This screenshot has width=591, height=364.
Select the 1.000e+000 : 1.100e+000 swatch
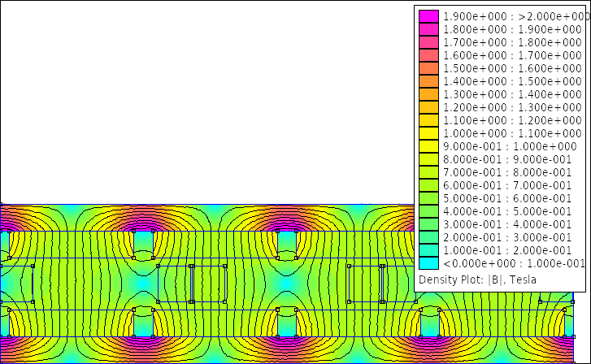click(428, 133)
